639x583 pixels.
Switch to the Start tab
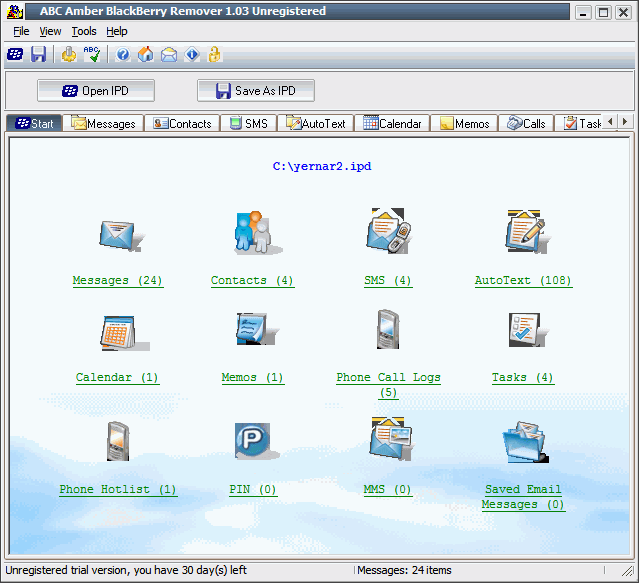(x=34, y=123)
